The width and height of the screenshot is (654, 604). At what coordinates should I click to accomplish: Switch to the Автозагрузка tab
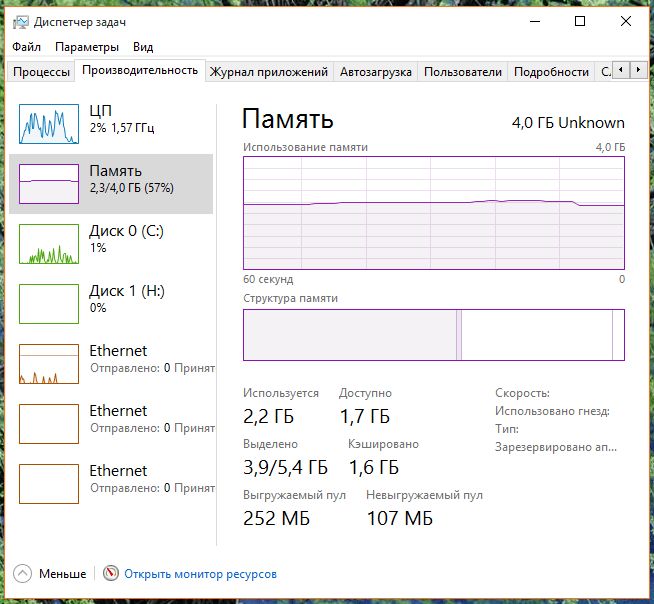coord(375,72)
